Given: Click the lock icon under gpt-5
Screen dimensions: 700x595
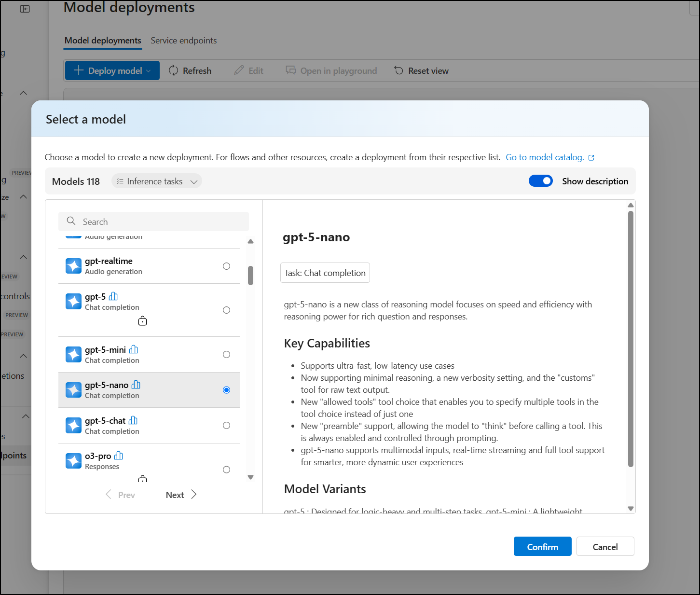Looking at the screenshot, I should pos(142,321).
